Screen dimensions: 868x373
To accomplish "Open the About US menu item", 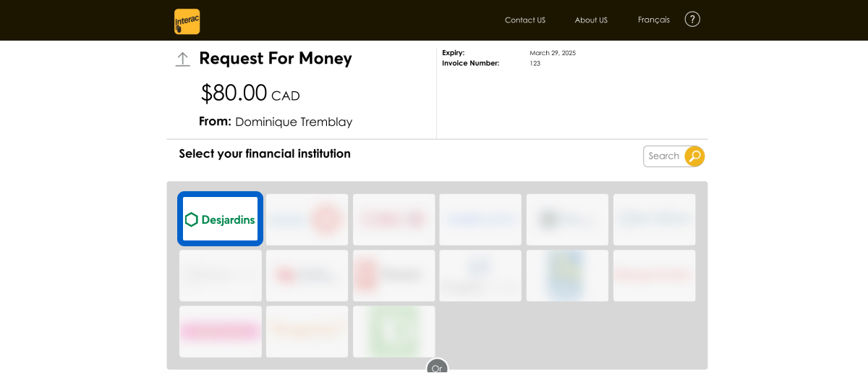I will tap(591, 20).
